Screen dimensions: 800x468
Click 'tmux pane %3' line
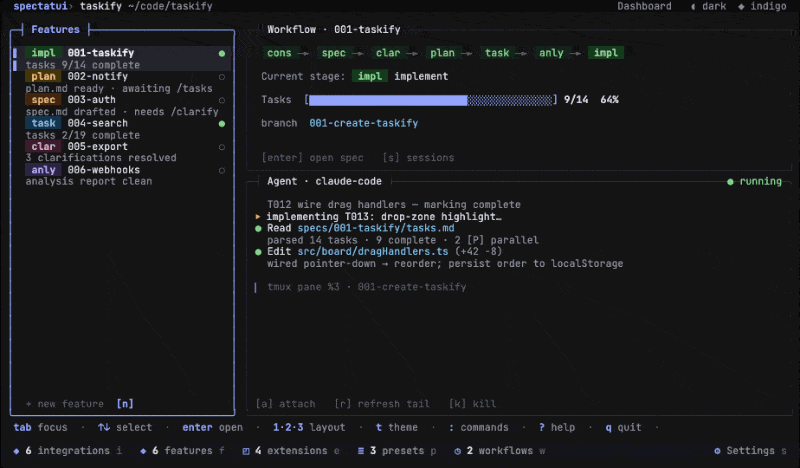click(x=366, y=287)
